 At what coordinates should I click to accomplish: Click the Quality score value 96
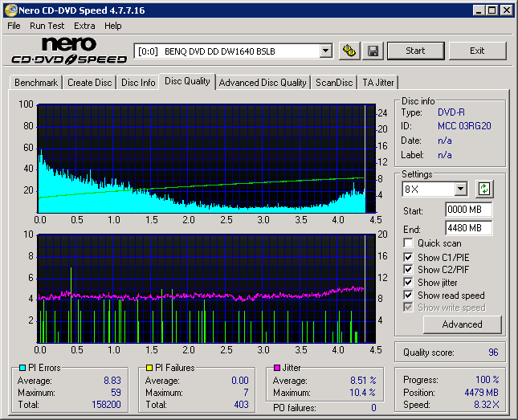[493, 353]
